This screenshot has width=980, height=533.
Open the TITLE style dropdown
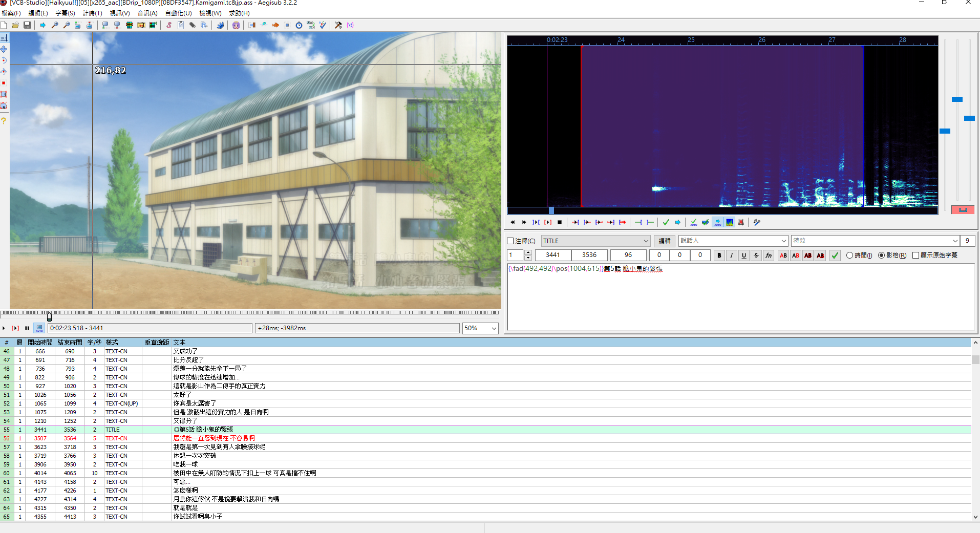click(x=595, y=241)
